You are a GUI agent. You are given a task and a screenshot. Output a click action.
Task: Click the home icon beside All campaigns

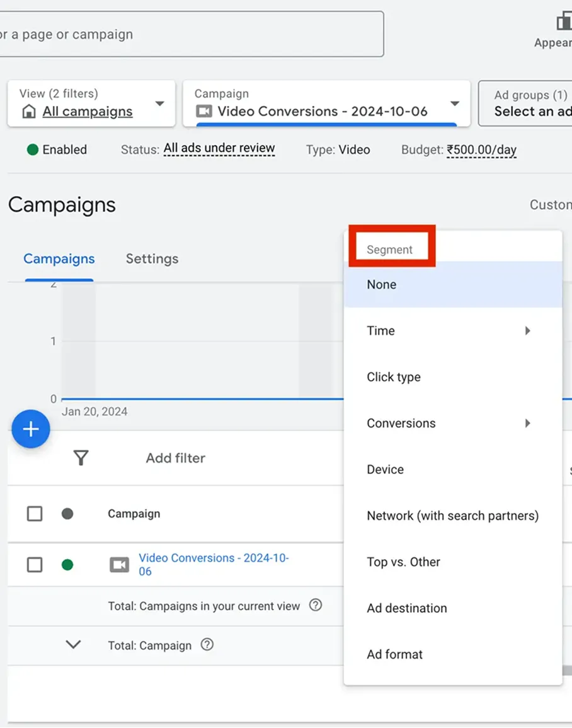pos(29,112)
